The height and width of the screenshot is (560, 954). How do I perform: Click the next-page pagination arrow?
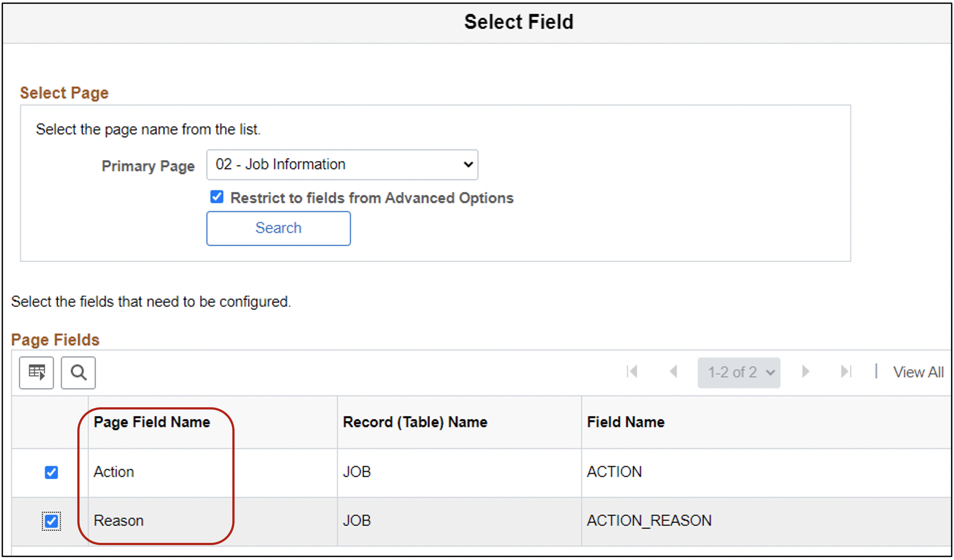pos(806,372)
